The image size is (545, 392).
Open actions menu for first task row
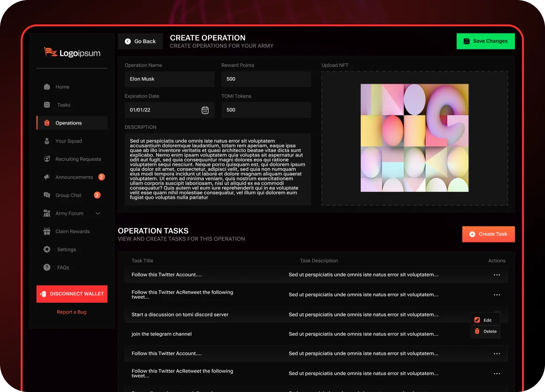497,275
